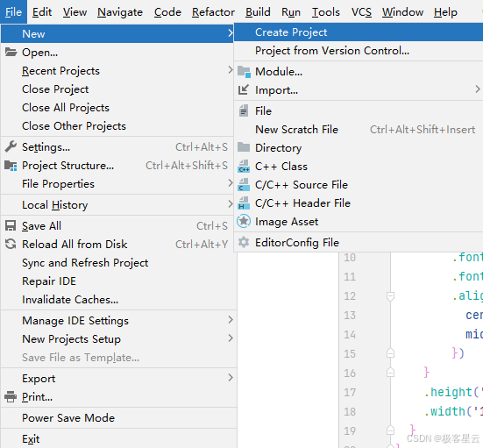Click line number 10 in gutter
This screenshot has height=448, width=483.
pyautogui.click(x=350, y=258)
